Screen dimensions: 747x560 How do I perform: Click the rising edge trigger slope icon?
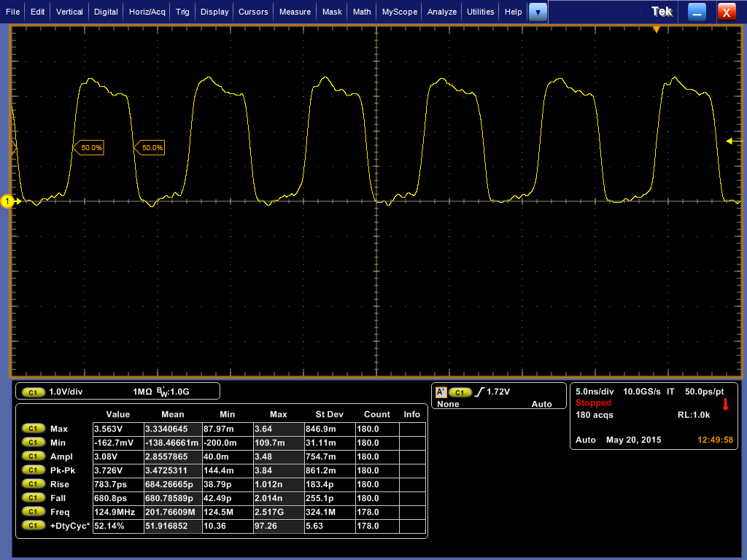click(x=479, y=392)
